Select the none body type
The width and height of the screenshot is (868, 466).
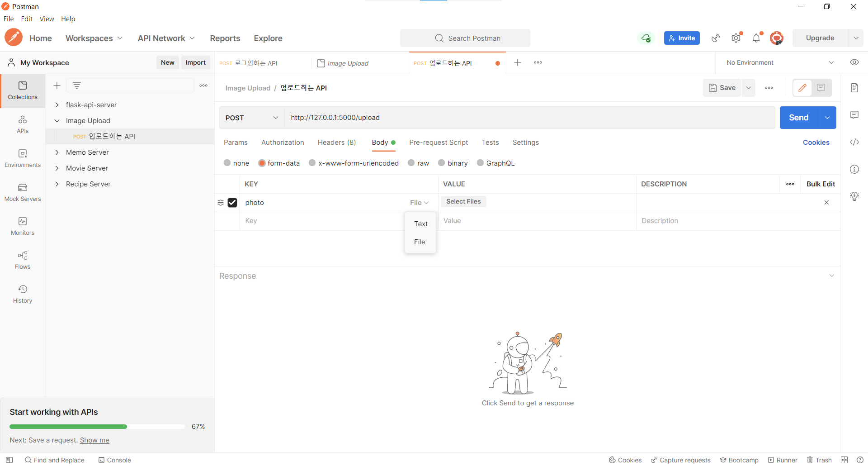pyautogui.click(x=227, y=163)
